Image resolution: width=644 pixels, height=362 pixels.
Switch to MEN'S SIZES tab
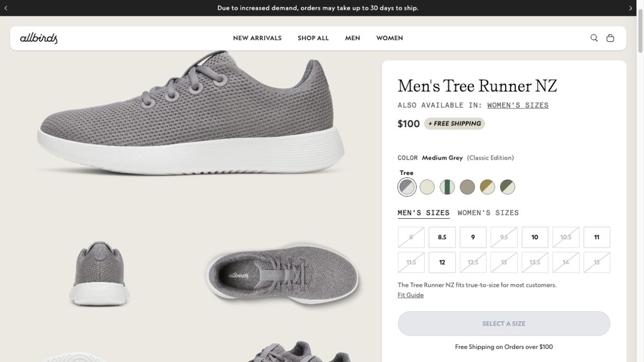tap(424, 213)
